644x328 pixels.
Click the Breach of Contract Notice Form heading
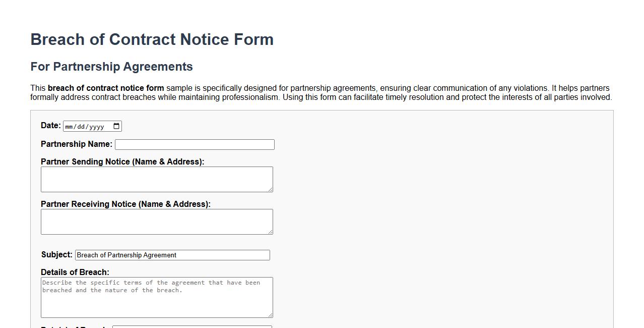[x=152, y=39]
